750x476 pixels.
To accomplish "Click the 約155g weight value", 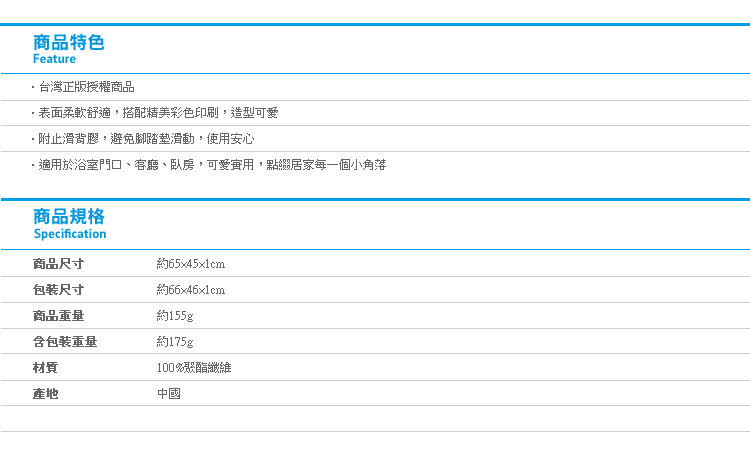I will (x=175, y=316).
